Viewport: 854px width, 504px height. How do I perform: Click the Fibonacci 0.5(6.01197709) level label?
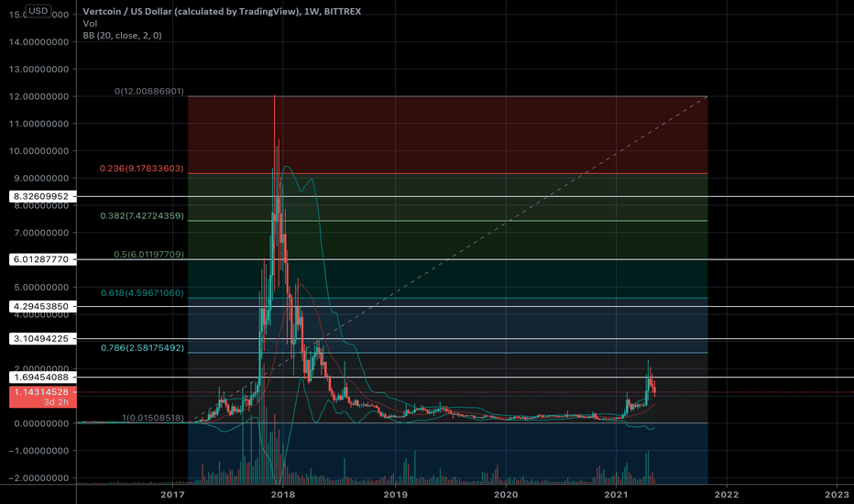click(148, 255)
